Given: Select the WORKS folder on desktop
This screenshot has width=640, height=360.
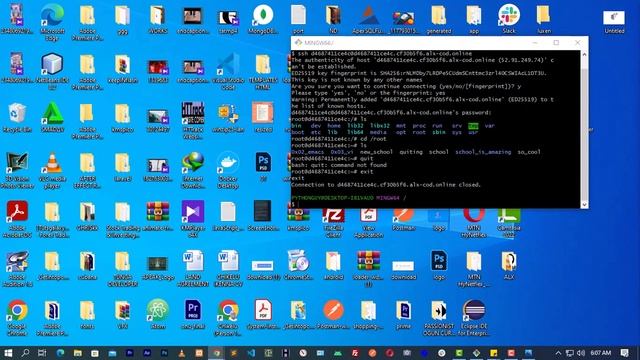Looking at the screenshot, I should click(158, 19).
